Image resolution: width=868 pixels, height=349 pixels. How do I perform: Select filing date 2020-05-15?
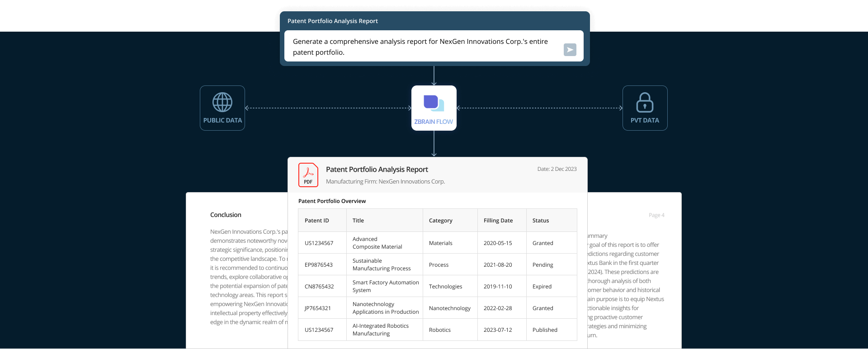pyautogui.click(x=498, y=243)
